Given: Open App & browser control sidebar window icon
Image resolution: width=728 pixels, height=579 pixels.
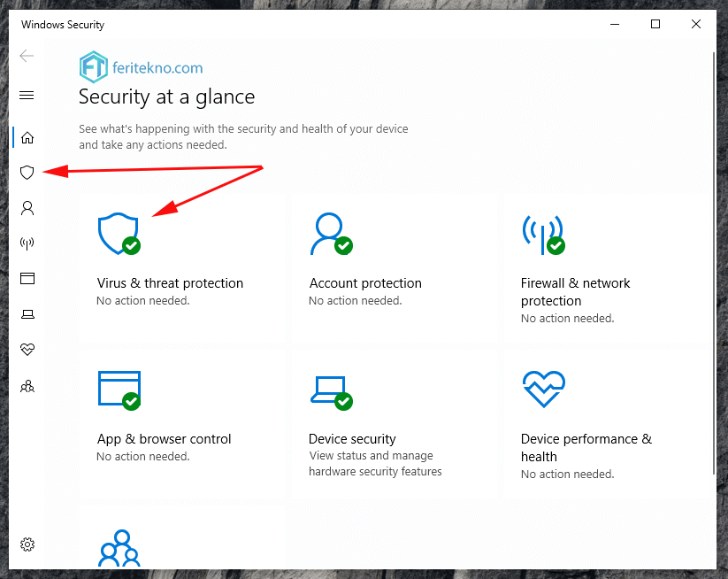Looking at the screenshot, I should tap(27, 278).
